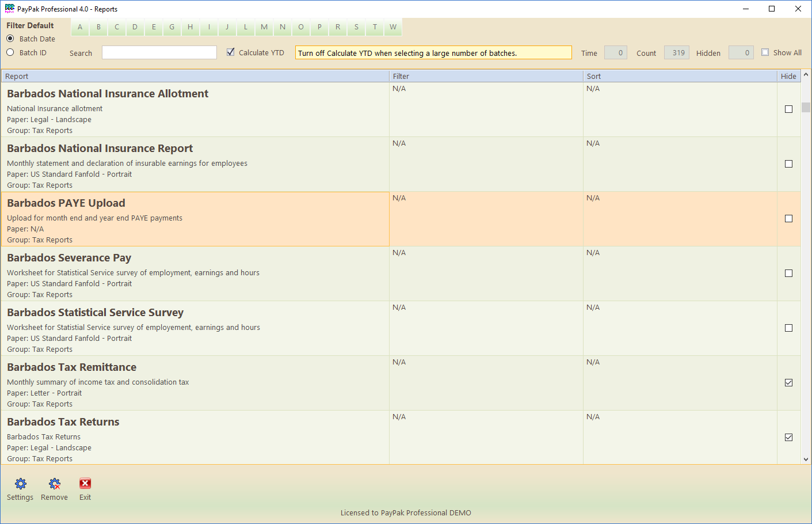The image size is (812, 524).
Task: Click into the Search text field
Action: coord(159,52)
